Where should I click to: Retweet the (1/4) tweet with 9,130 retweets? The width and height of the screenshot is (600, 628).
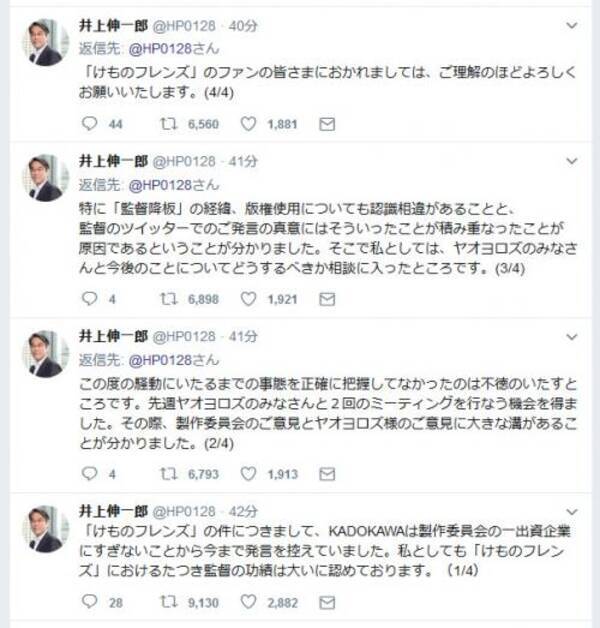(167, 602)
